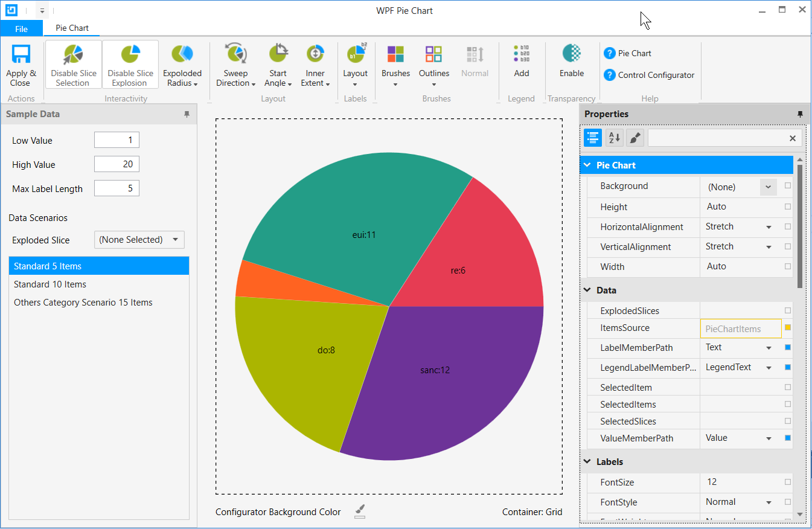812x529 pixels.
Task: Click the FontSize value 12
Action: click(x=712, y=482)
